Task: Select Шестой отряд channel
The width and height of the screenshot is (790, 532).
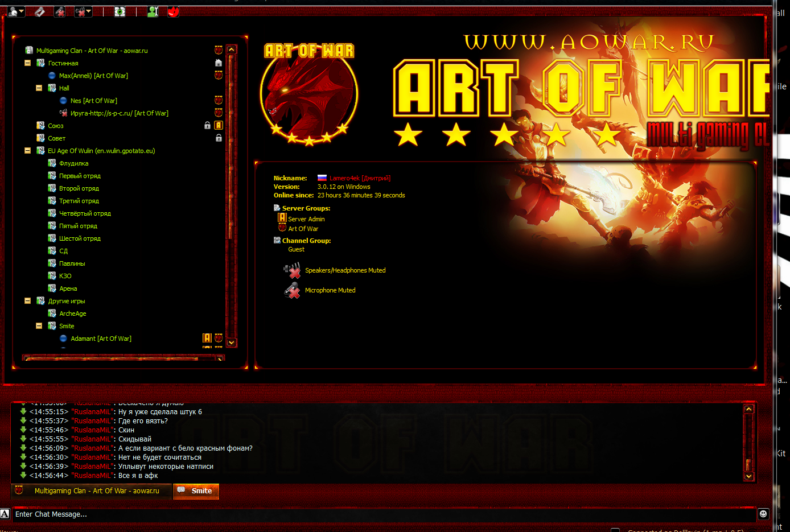Action: (80, 238)
